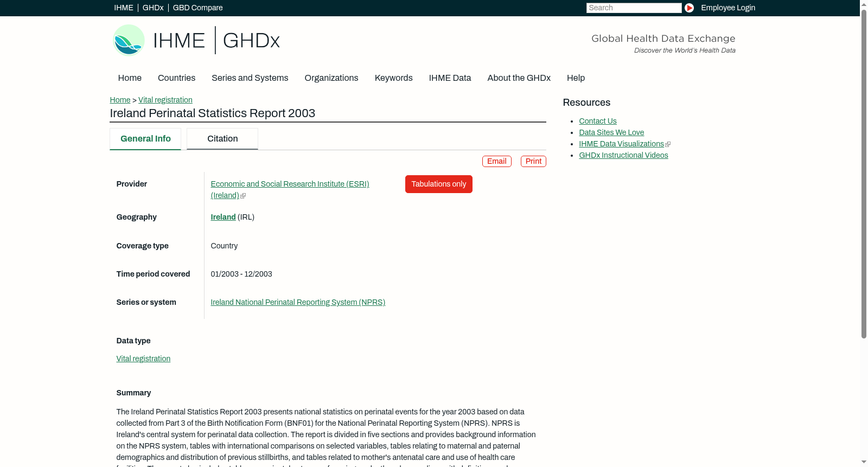This screenshot has width=868, height=467.
Task: Focus the Search input field
Action: coord(634,8)
